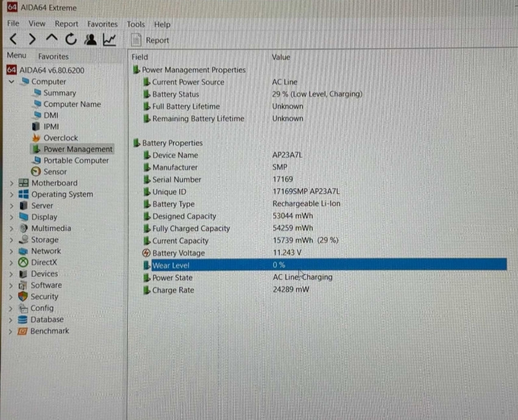The height and width of the screenshot is (420, 518).
Task: Select Portable Computer in the tree
Action: point(76,160)
